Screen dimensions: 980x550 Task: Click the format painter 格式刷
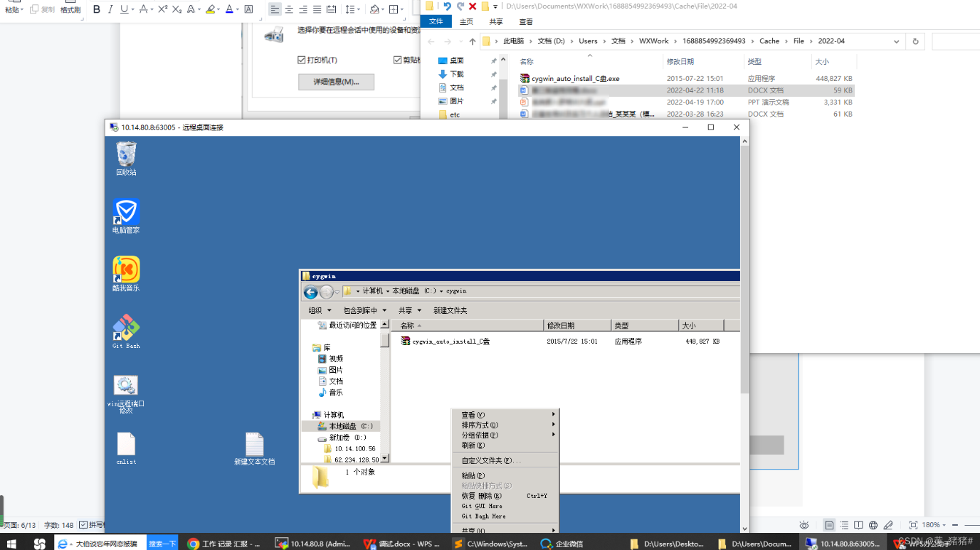(x=70, y=10)
